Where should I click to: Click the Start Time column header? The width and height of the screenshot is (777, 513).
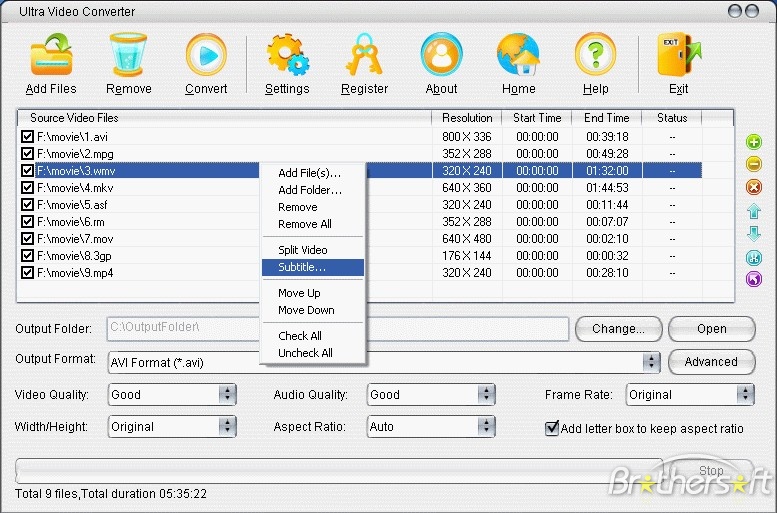click(x=537, y=118)
